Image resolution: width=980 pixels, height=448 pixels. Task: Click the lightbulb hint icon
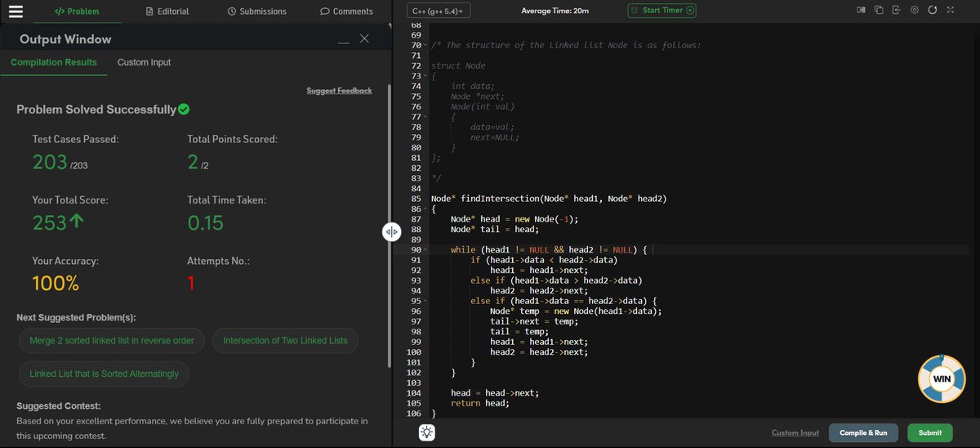coord(426,433)
